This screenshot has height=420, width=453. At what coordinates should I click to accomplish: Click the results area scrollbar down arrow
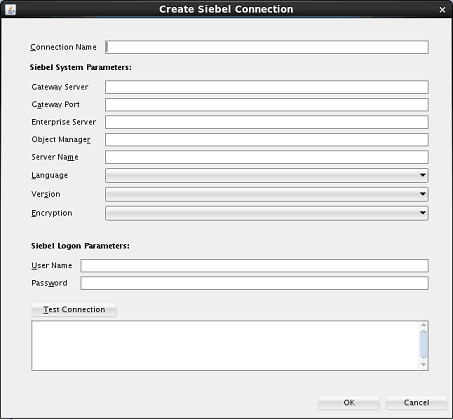click(423, 365)
